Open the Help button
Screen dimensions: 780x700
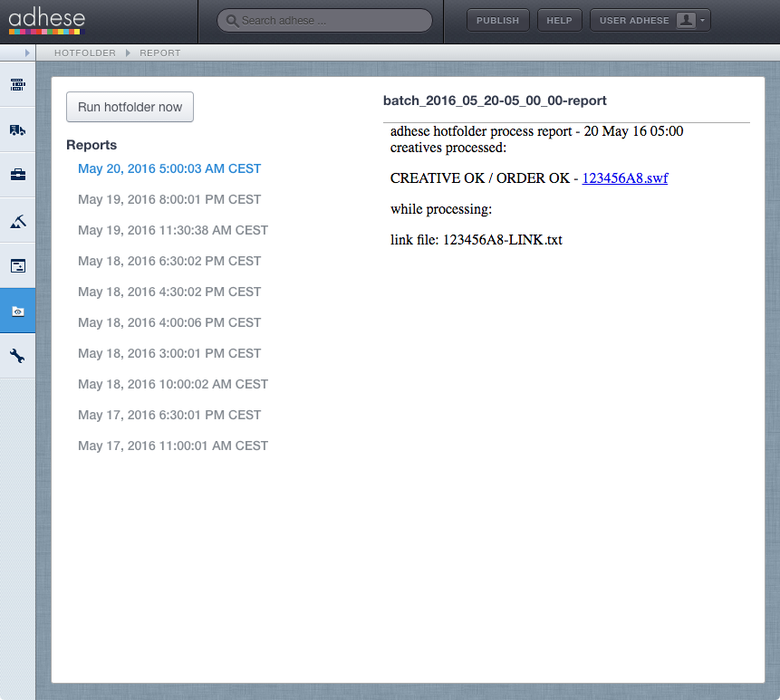[560, 21]
